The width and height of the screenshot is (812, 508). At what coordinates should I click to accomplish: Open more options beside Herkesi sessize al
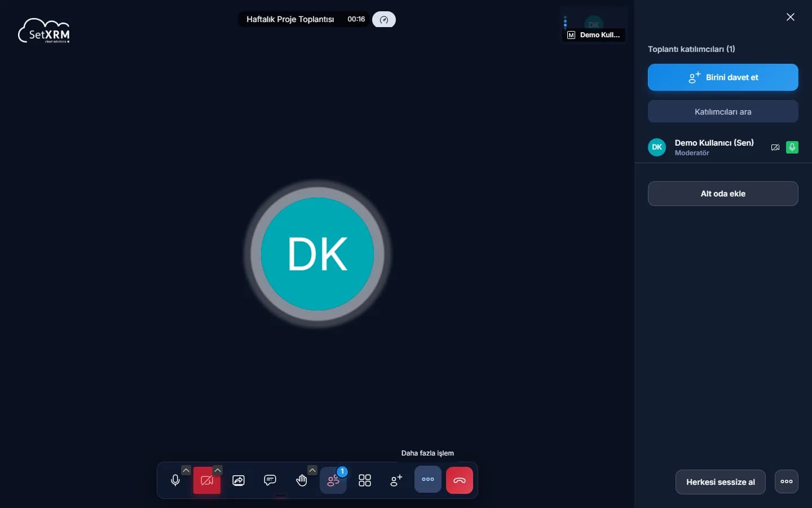(x=787, y=481)
